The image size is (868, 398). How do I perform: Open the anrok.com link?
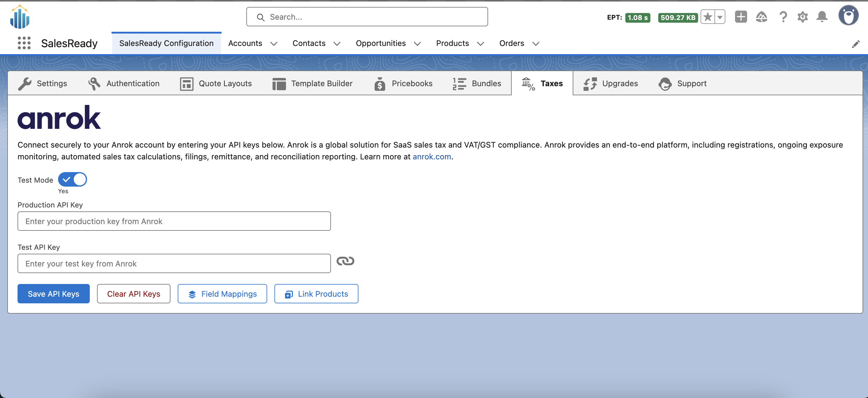click(x=432, y=156)
